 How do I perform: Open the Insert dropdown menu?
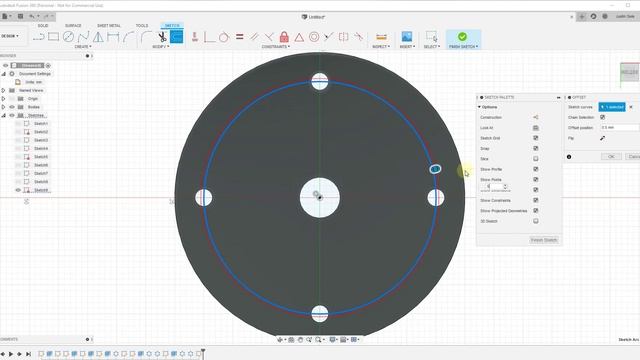[407, 47]
